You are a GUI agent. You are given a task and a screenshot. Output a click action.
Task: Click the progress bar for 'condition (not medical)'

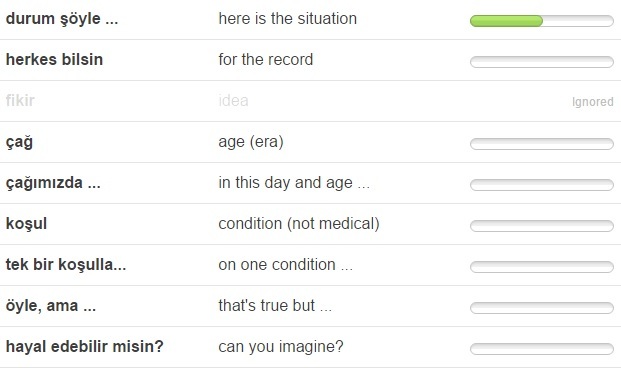[541, 226]
